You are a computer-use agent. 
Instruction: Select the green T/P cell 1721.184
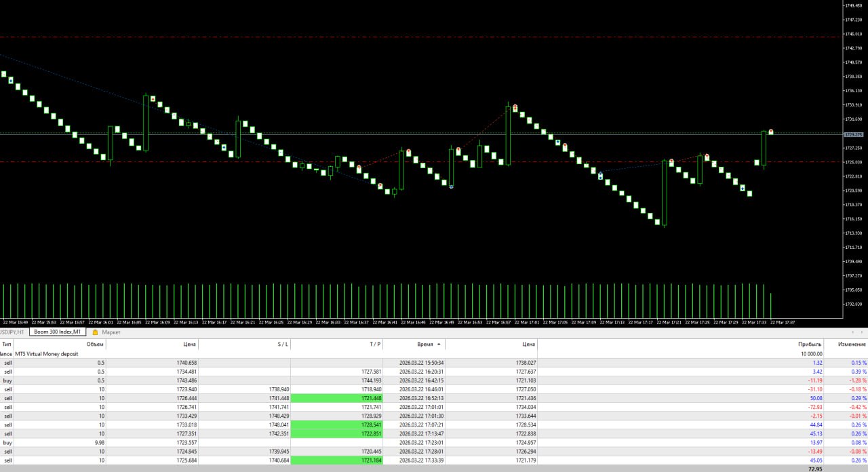(336, 460)
